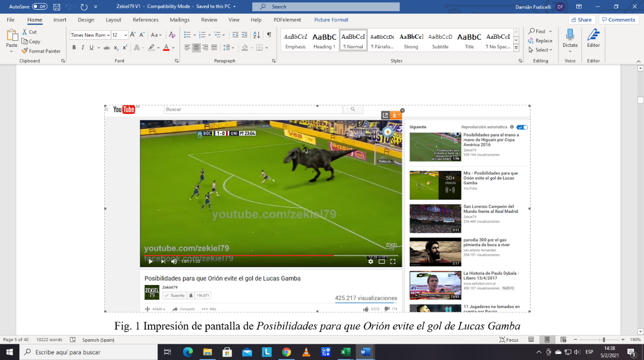This screenshot has height=360, width=644.
Task: Activate the Format Painter brush
Action: pos(25,51)
